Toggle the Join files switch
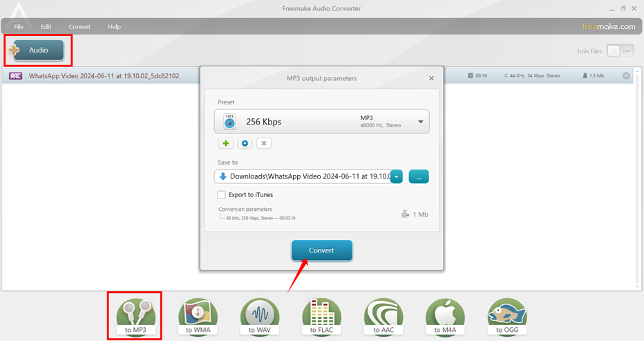The width and height of the screenshot is (644, 341). (x=621, y=51)
